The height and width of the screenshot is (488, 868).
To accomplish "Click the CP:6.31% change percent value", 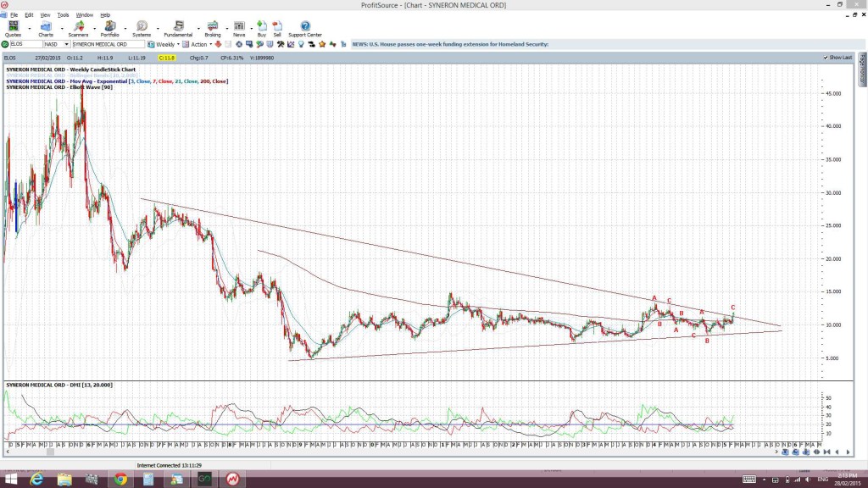I will click(232, 58).
